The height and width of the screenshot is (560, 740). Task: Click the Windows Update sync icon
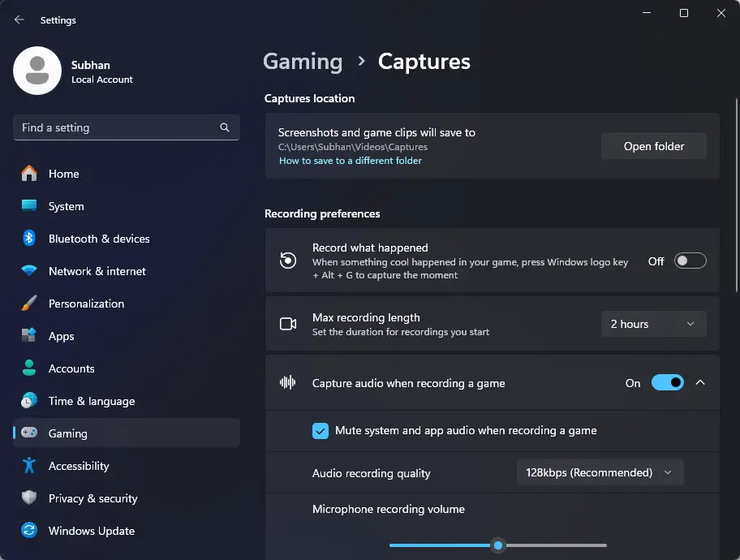click(x=28, y=530)
